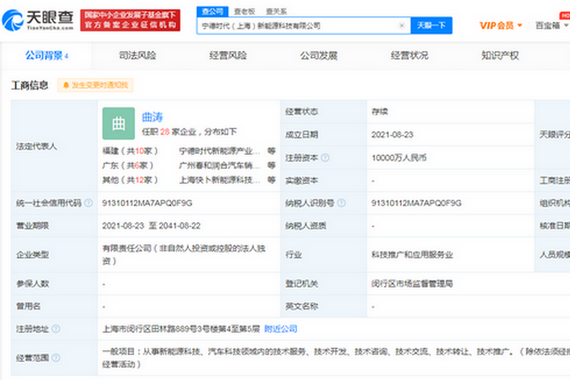
Task: Clear the search box with the X icon
Action: (x=402, y=25)
